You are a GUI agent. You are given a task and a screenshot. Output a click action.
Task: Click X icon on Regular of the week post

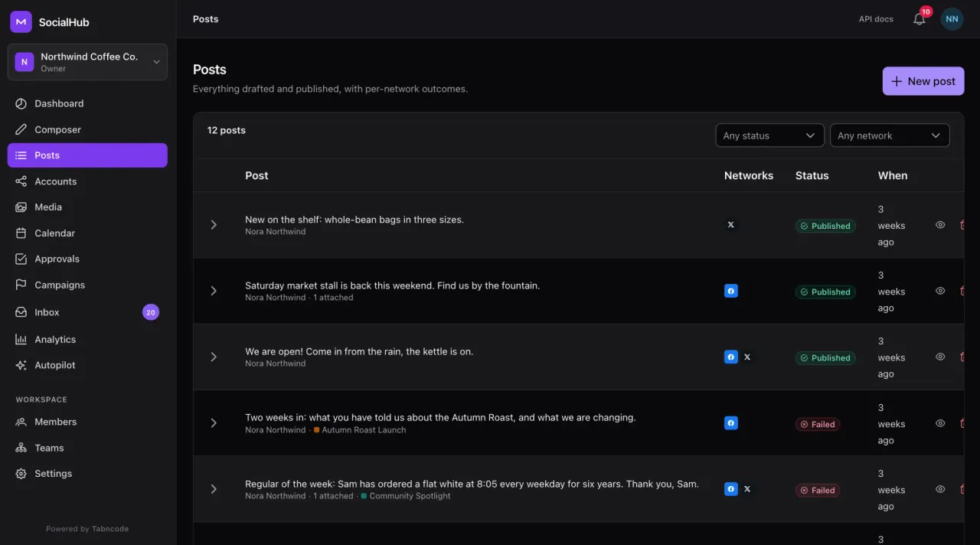coord(747,488)
